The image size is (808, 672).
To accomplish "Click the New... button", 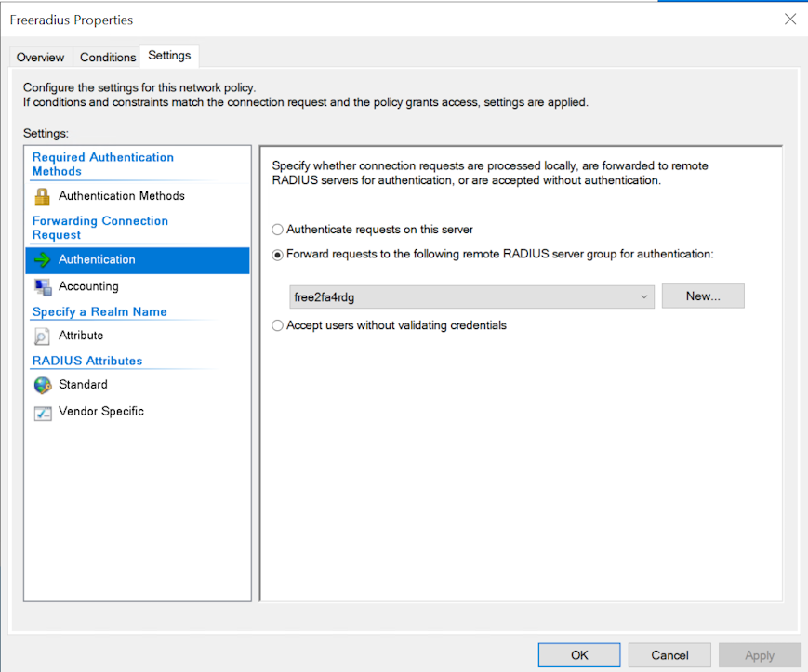I will tap(703, 296).
